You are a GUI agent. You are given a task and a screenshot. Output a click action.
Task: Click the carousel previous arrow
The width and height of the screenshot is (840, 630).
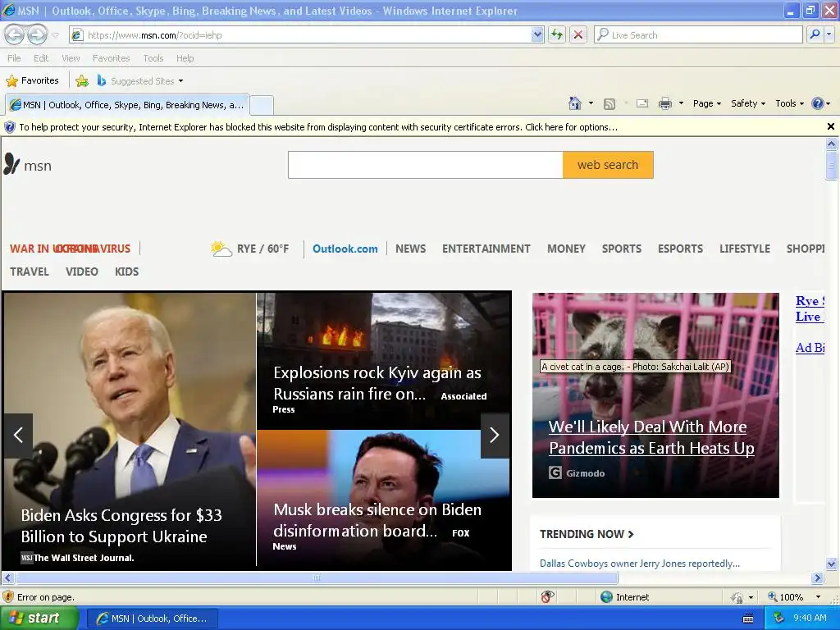pyautogui.click(x=18, y=435)
